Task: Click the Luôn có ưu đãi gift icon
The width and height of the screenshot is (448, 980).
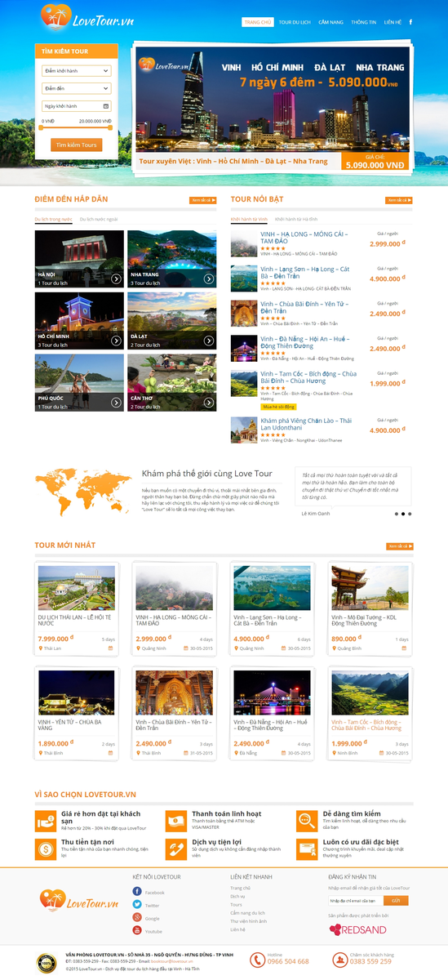Action: [x=307, y=848]
